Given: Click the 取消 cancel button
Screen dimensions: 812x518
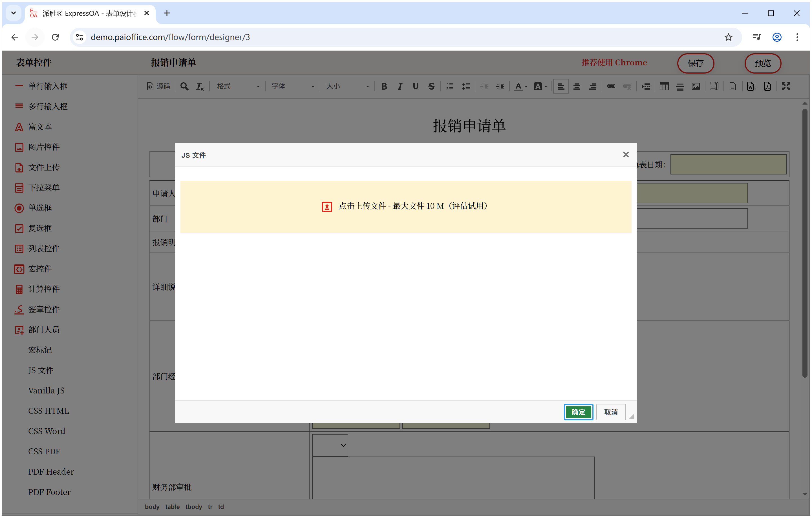Looking at the screenshot, I should click(610, 412).
